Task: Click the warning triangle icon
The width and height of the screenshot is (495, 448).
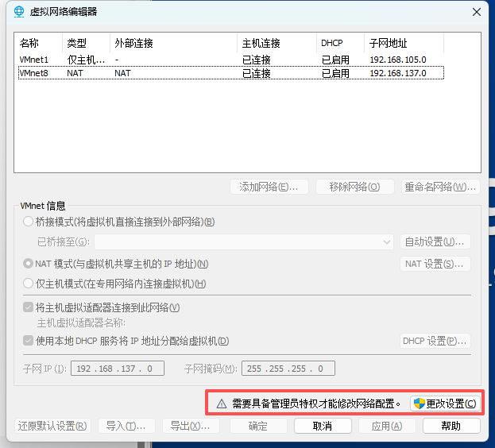Action: tap(222, 404)
